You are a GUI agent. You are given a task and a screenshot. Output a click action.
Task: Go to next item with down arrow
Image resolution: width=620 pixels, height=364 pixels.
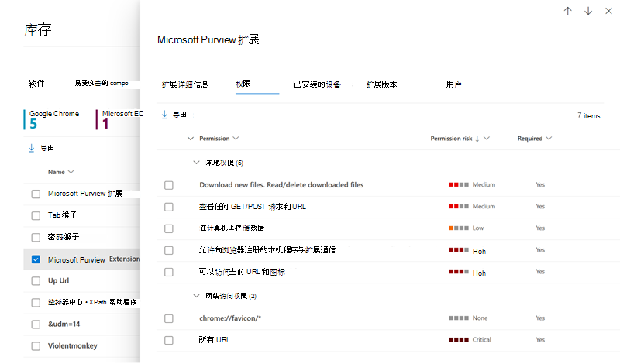(588, 11)
